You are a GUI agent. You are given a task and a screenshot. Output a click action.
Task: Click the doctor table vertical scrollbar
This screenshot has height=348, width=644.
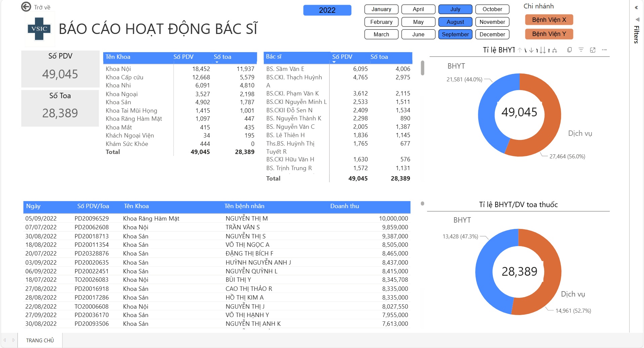click(422, 68)
